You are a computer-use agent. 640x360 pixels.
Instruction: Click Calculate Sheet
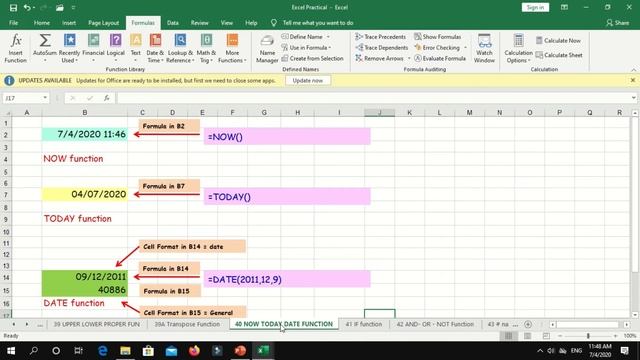click(x=559, y=55)
